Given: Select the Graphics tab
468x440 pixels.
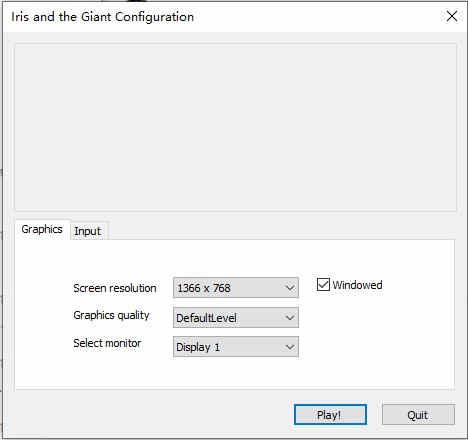Looking at the screenshot, I should 42,229.
